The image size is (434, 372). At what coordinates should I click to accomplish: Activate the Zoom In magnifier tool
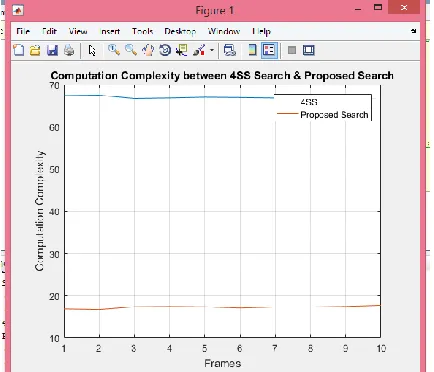114,50
